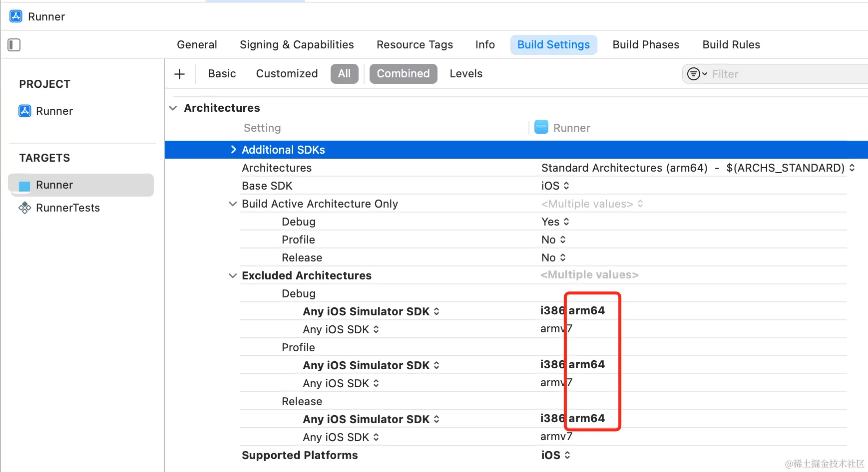The width and height of the screenshot is (868, 472).
Task: Open the Build Phases tab
Action: (645, 45)
